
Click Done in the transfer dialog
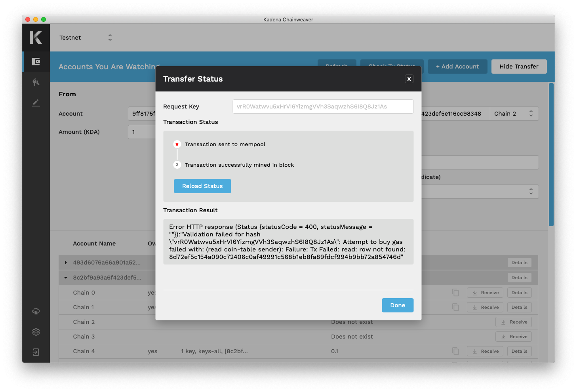pyautogui.click(x=397, y=305)
